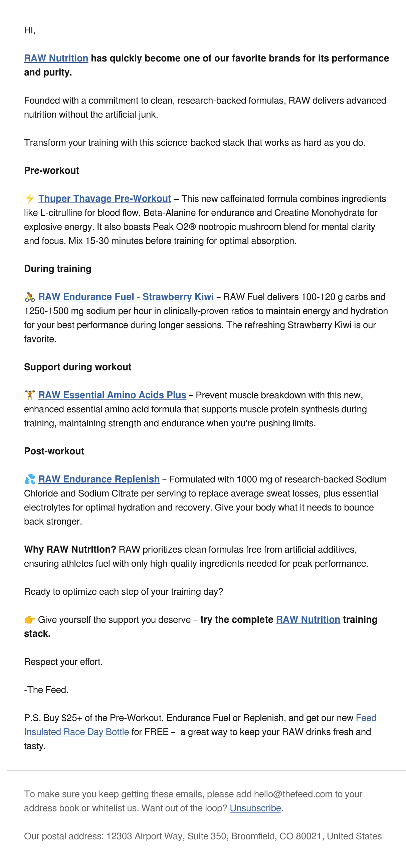The width and height of the screenshot is (406, 868).
Task: Click the pointing hand emoji
Action: [30, 620]
